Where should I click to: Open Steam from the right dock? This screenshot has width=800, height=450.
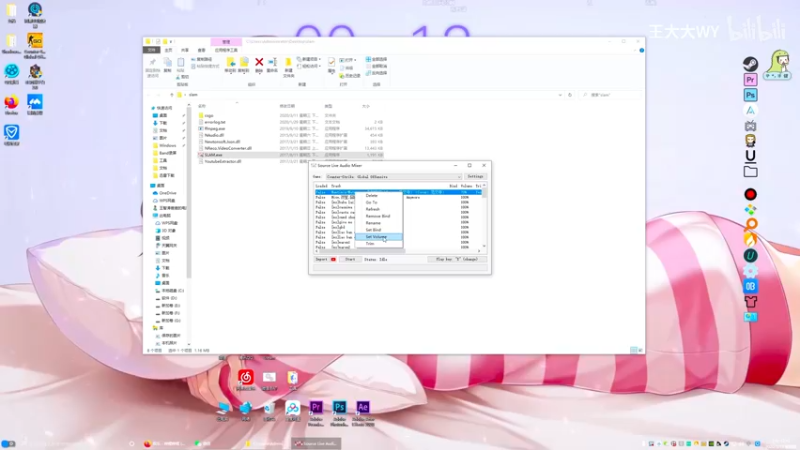coord(750,64)
